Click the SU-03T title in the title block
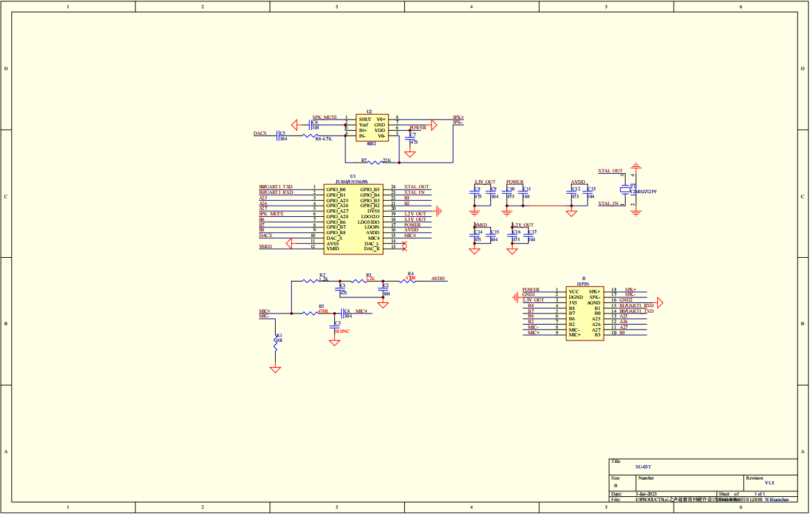The width and height of the screenshot is (812, 515). coord(643,467)
